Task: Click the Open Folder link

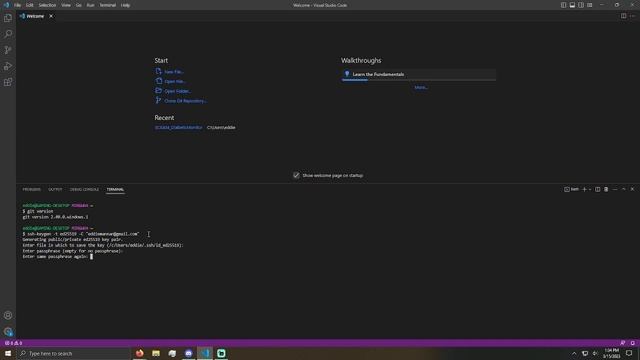Action: (178, 91)
